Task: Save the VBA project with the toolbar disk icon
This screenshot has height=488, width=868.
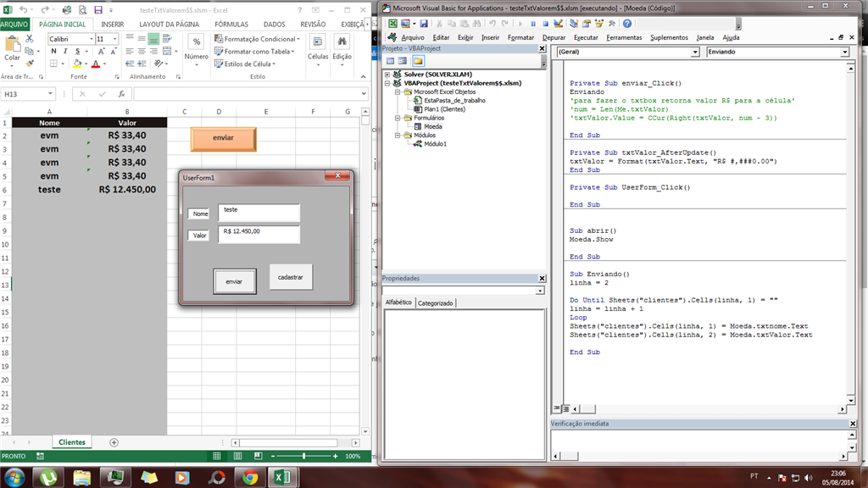Action: point(424,23)
